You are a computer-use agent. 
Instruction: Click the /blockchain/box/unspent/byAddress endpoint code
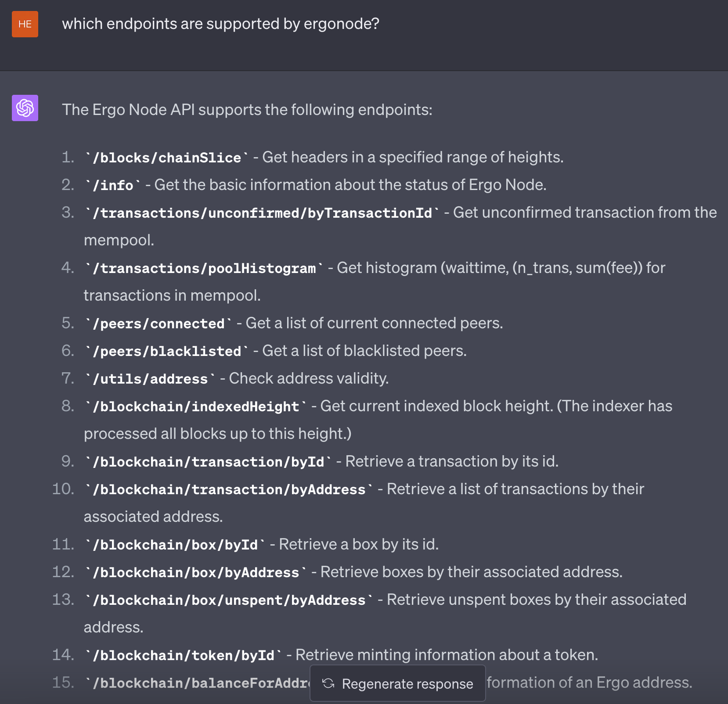point(229,600)
